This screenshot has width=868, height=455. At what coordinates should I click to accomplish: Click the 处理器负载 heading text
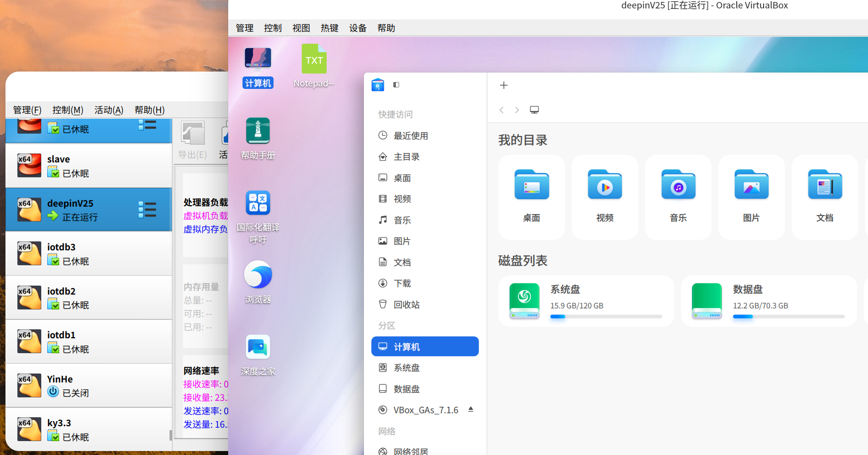point(206,202)
